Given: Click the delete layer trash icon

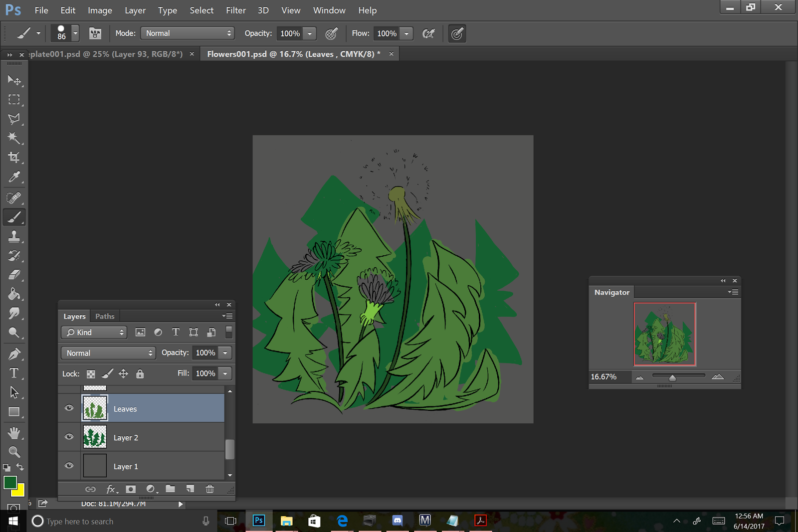Looking at the screenshot, I should coord(210,489).
